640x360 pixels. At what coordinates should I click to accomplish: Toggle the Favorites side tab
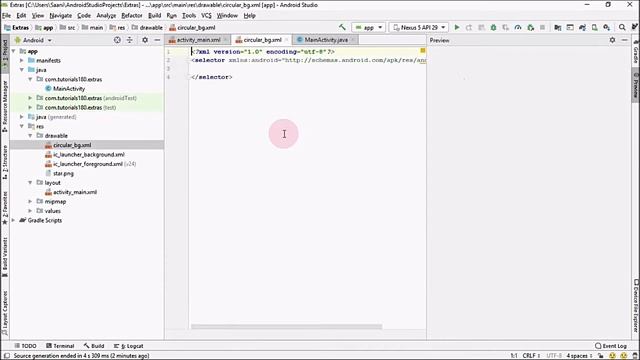[x=5, y=208]
